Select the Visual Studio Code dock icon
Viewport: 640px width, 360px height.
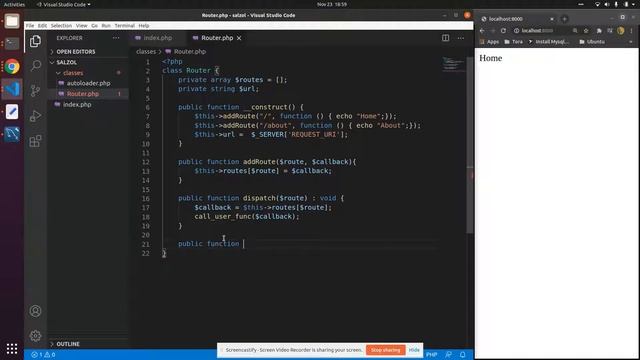click(12, 89)
